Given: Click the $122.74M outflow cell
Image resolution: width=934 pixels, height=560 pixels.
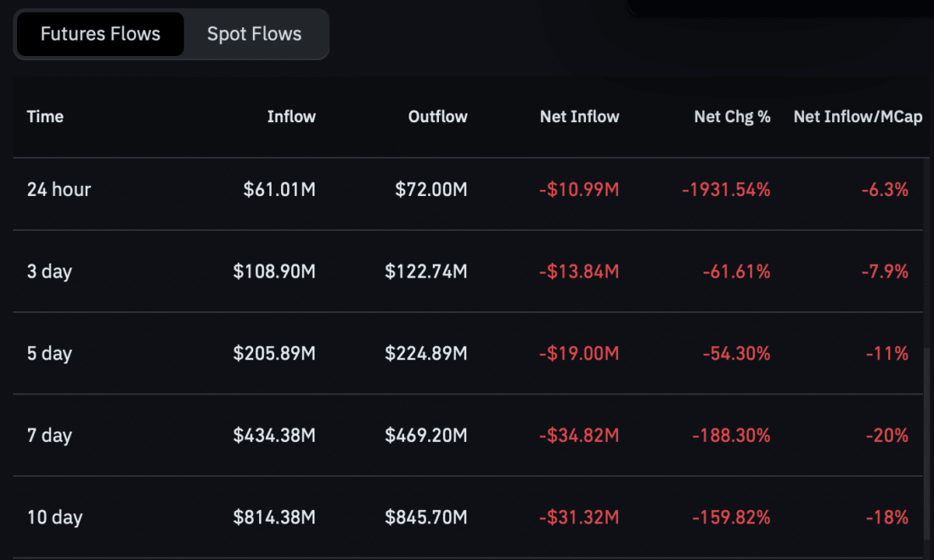Looking at the screenshot, I should point(427,271).
